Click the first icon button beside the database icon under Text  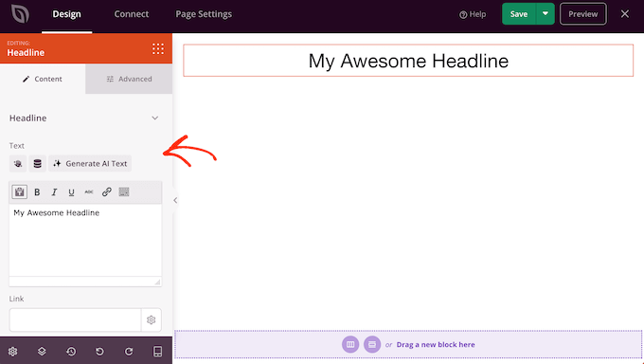click(x=18, y=164)
